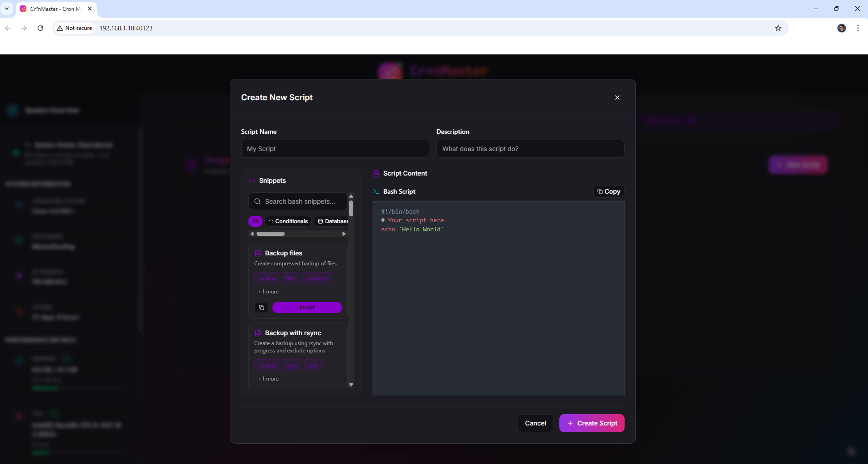Click the Not secure site info chip
Image resolution: width=868 pixels, height=464 pixels.
74,28
